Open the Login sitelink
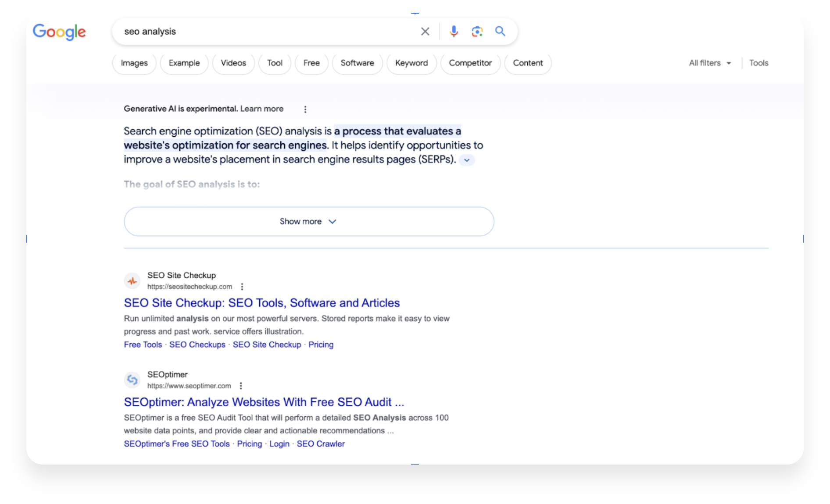This screenshot has width=830, height=504. coord(279,444)
